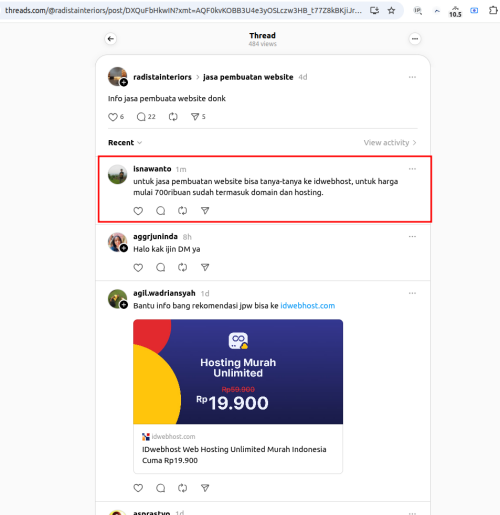This screenshot has height=515, width=500.
Task: Share aggrjuninda's reply
Action: click(205, 267)
